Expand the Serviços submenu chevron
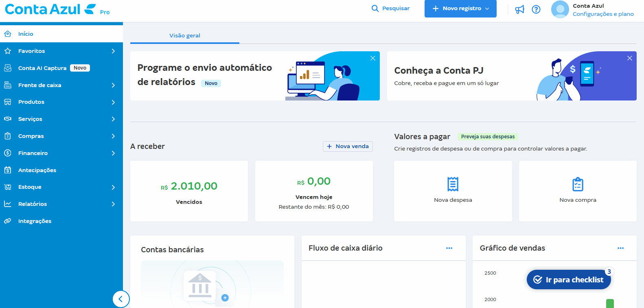The height and width of the screenshot is (308, 644). (x=113, y=119)
